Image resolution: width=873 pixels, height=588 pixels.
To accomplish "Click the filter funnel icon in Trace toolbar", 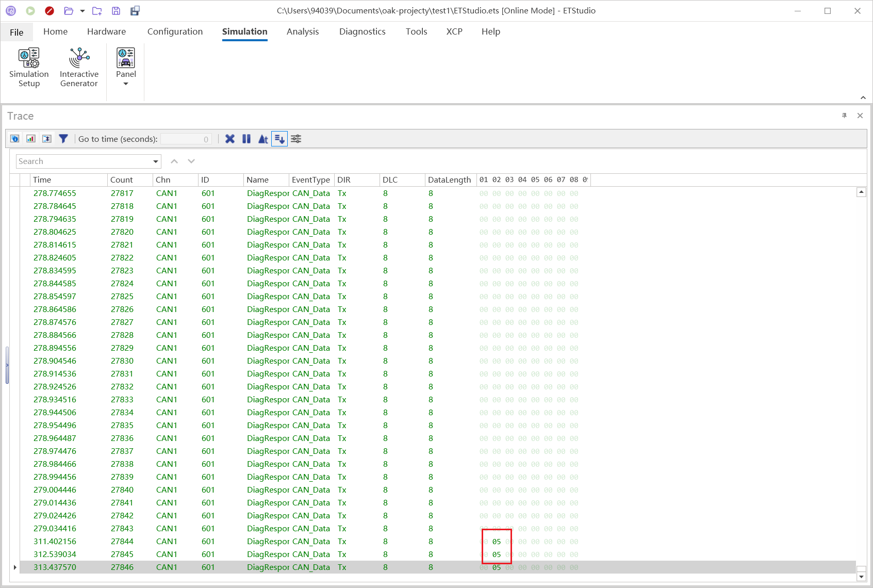I will coord(63,139).
